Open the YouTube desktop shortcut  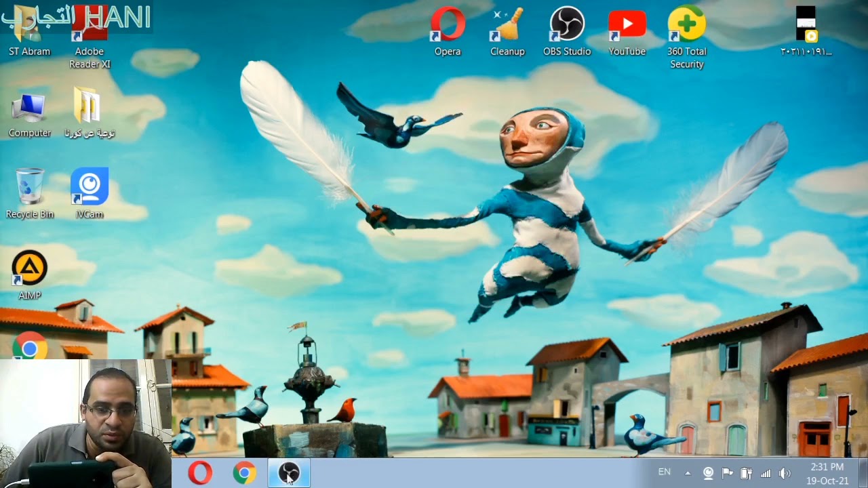627,32
